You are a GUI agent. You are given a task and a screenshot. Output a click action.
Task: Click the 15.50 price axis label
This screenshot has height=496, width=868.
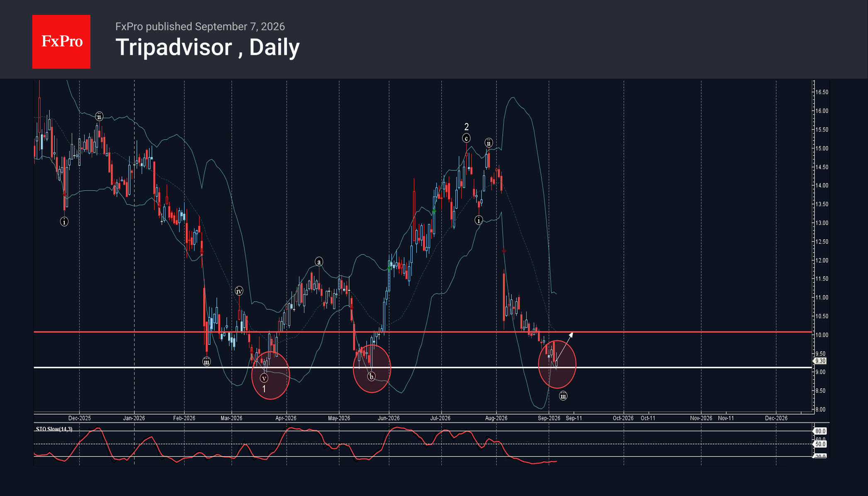(x=822, y=129)
